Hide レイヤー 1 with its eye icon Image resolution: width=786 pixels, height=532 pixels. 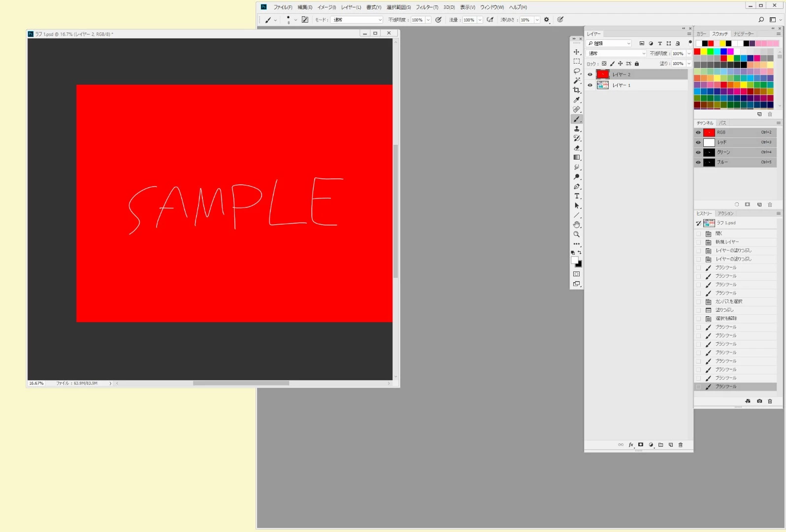tap(590, 85)
